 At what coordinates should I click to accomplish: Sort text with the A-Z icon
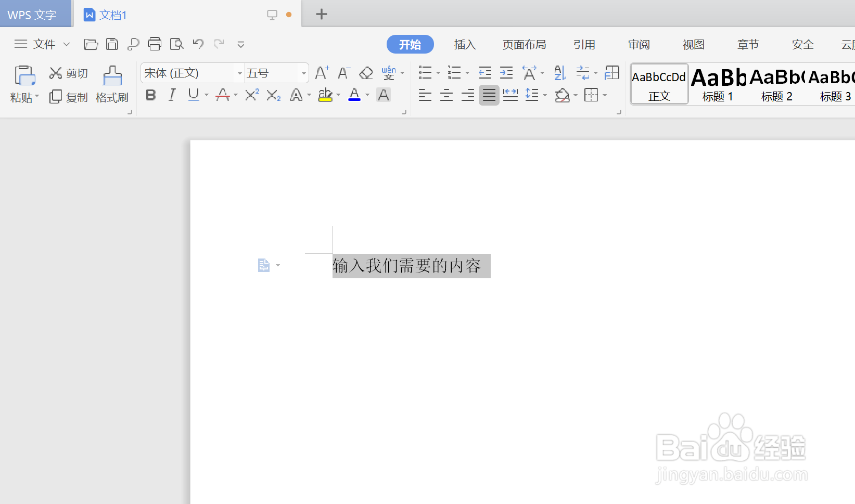click(560, 73)
